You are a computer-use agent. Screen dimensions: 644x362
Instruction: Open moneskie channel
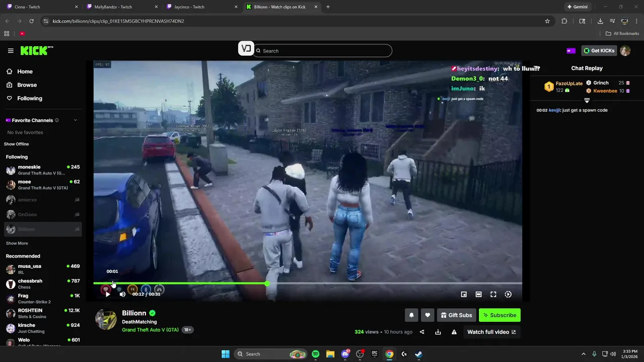click(x=43, y=170)
